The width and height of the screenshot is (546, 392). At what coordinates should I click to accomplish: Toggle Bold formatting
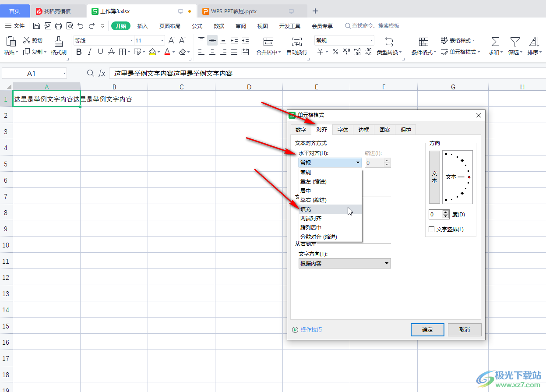79,52
